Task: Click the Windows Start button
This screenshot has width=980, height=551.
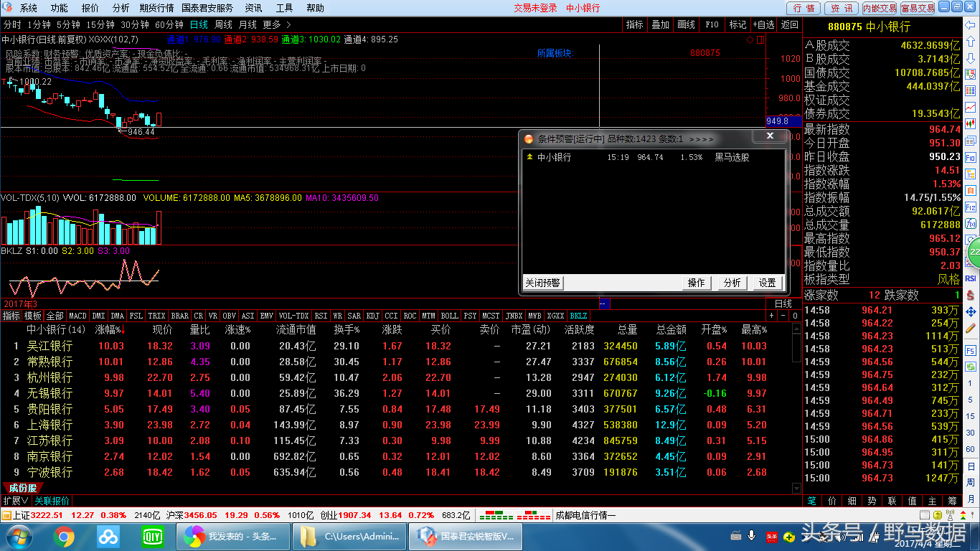Action: (x=18, y=536)
